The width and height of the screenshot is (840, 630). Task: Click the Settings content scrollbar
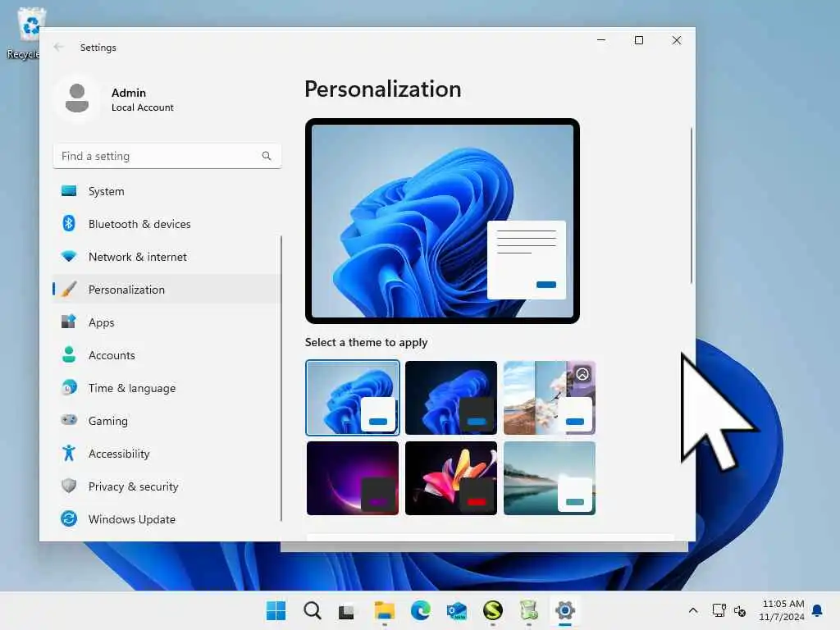(x=691, y=205)
